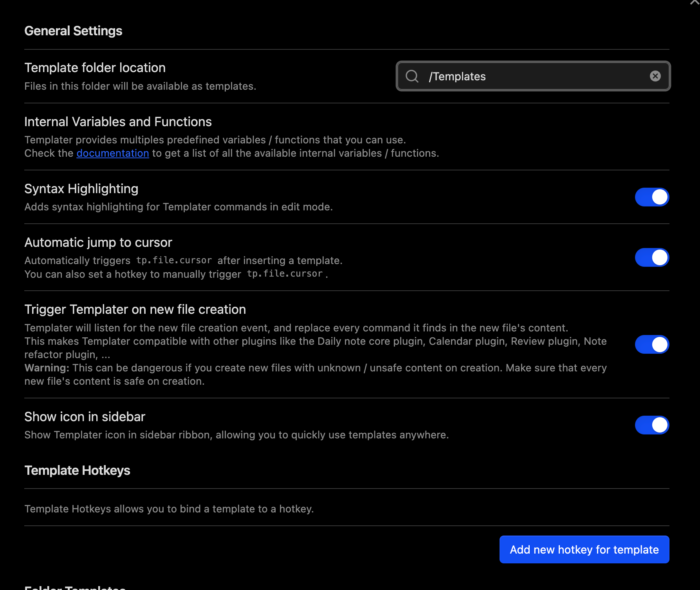
Task: Click the Automatic jump to cursor title
Action: coord(98,243)
